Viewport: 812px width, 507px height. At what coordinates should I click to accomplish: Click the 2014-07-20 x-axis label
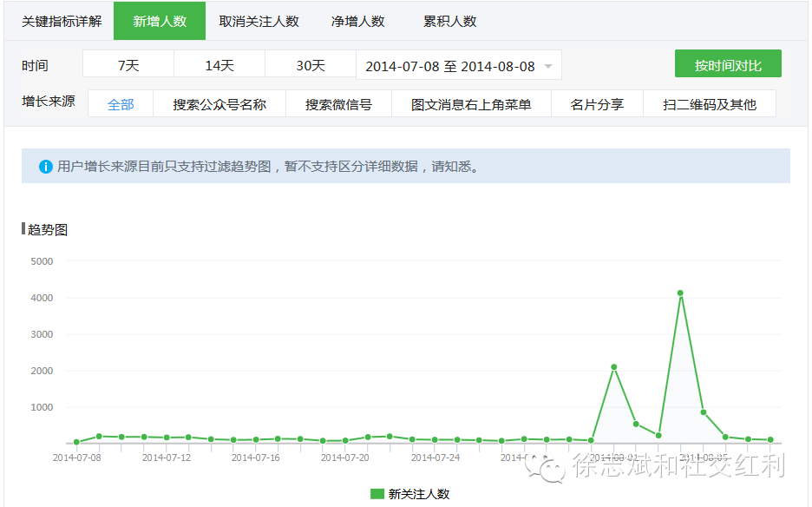pos(345,458)
